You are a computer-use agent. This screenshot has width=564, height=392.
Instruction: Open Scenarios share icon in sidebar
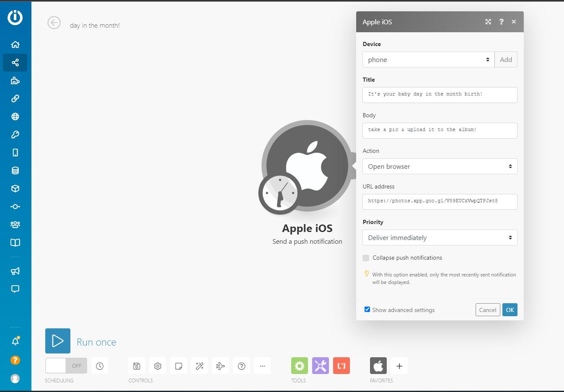coord(15,62)
